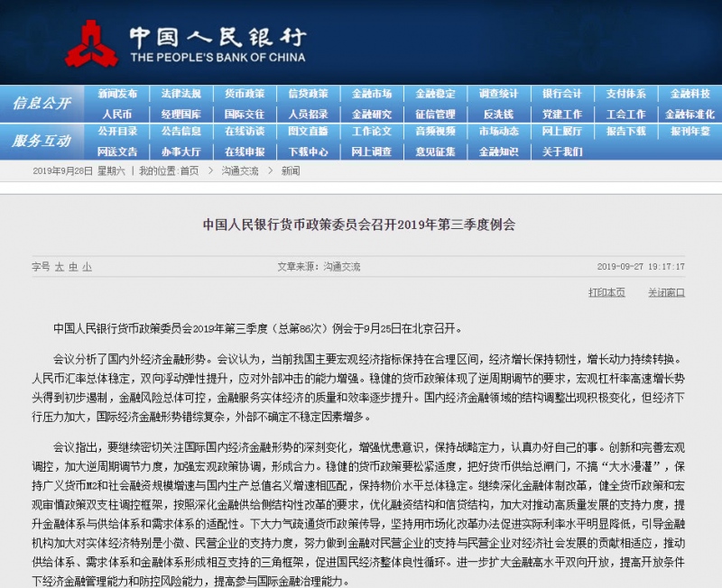Click 打印本页 to print page

(x=606, y=293)
